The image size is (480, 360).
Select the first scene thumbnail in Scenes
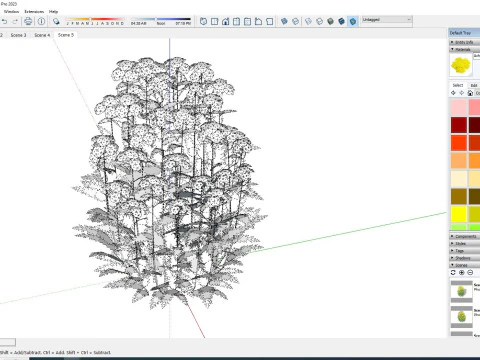tap(461, 291)
